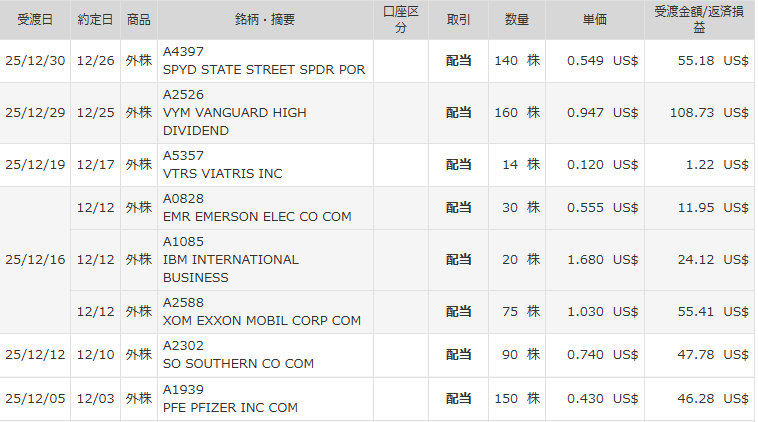Click the 口座区分 column header
Image resolution: width=758 pixels, height=422 pixels.
click(x=401, y=20)
